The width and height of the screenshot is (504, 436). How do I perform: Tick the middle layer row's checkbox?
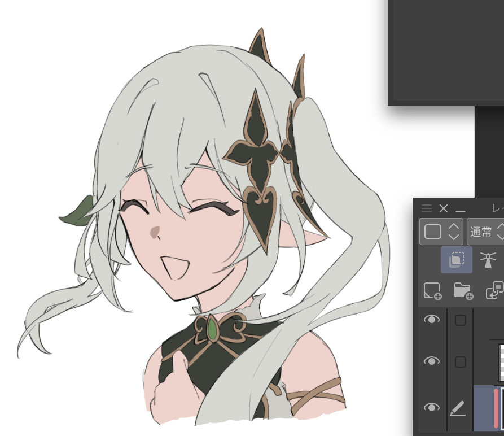click(461, 362)
